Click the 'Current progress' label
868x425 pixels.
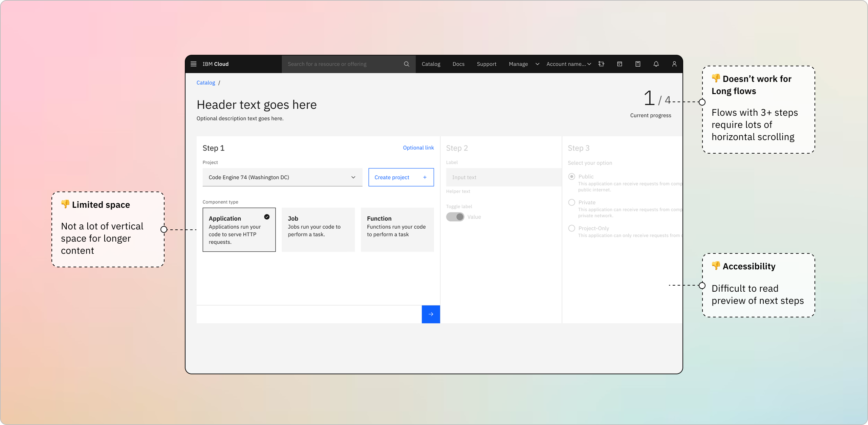[650, 115]
